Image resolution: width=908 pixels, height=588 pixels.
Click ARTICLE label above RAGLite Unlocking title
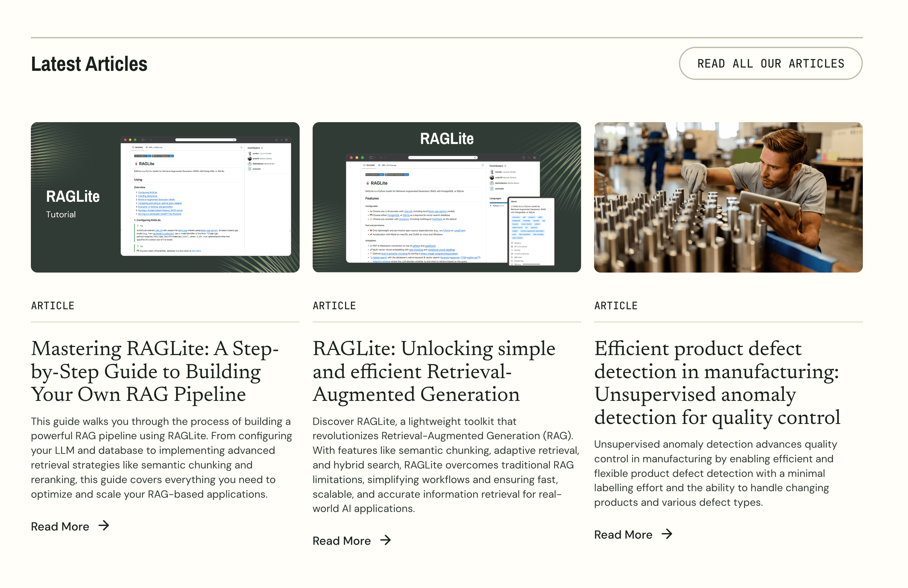pos(334,306)
